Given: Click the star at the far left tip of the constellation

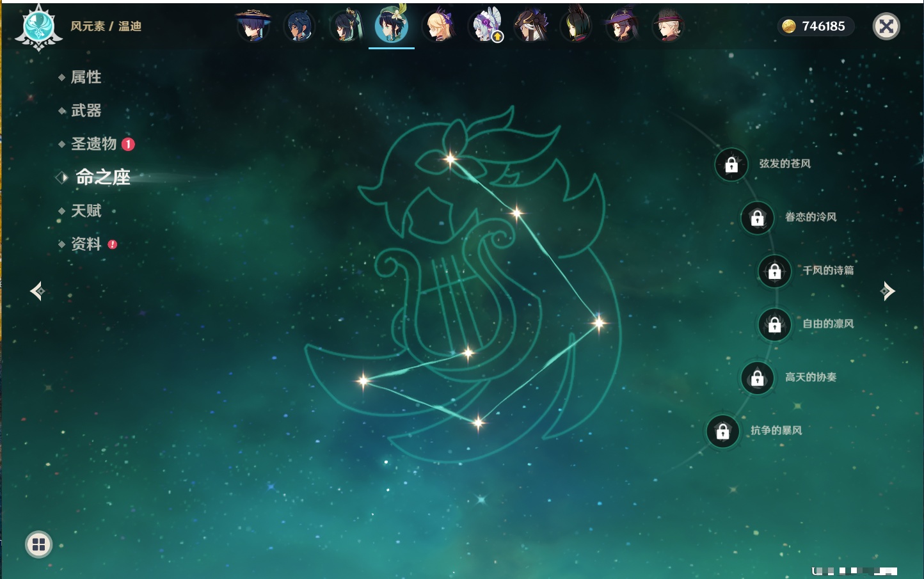Looking at the screenshot, I should click(363, 381).
